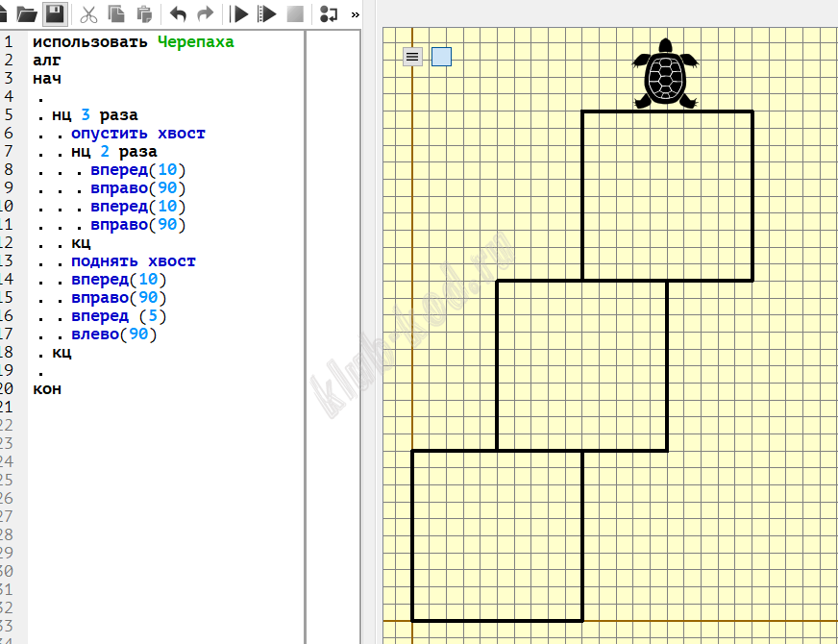
Task: Paste from clipboard icon
Action: coord(144,14)
